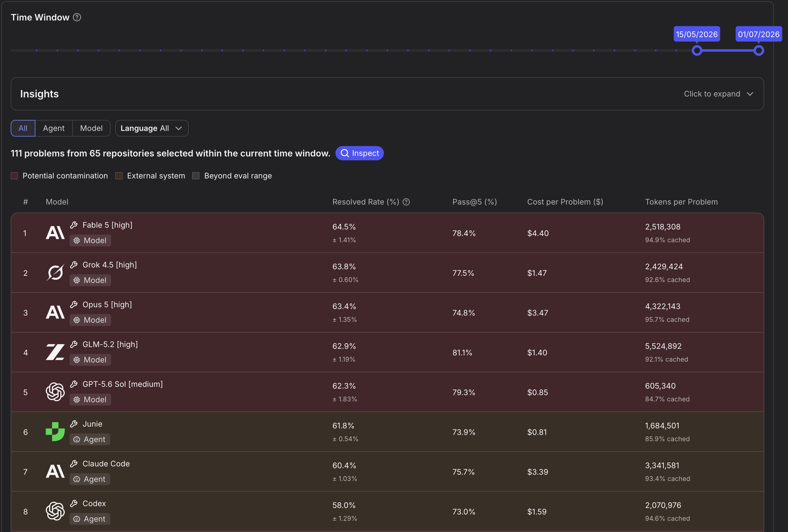Click the Grok 4.5 [high] model name

(110, 265)
